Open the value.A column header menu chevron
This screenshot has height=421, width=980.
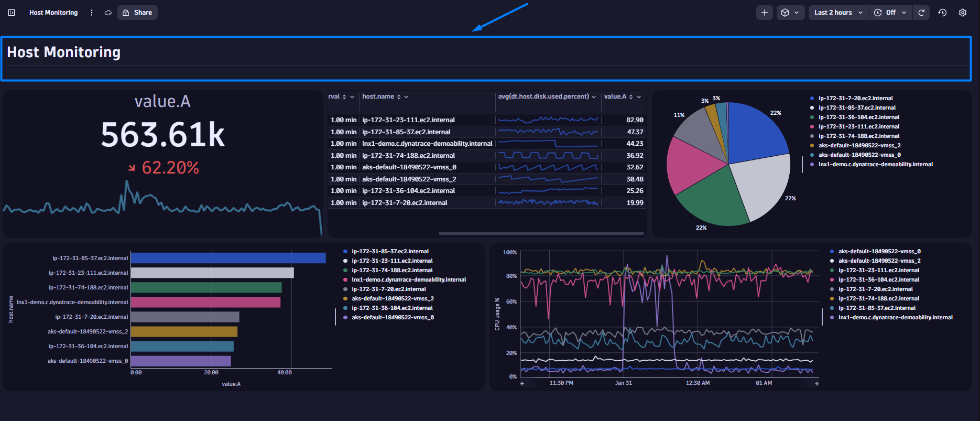click(x=639, y=97)
